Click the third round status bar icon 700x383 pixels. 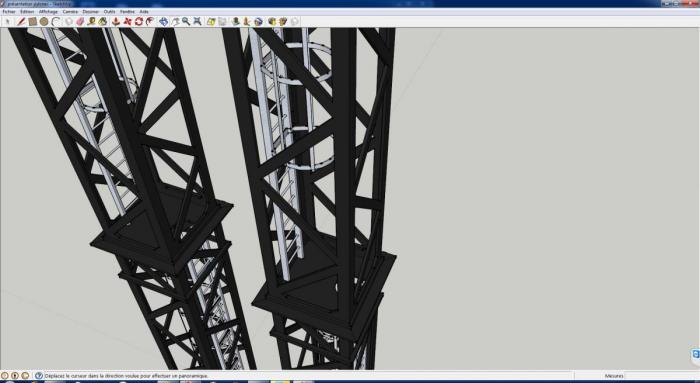tap(25, 376)
